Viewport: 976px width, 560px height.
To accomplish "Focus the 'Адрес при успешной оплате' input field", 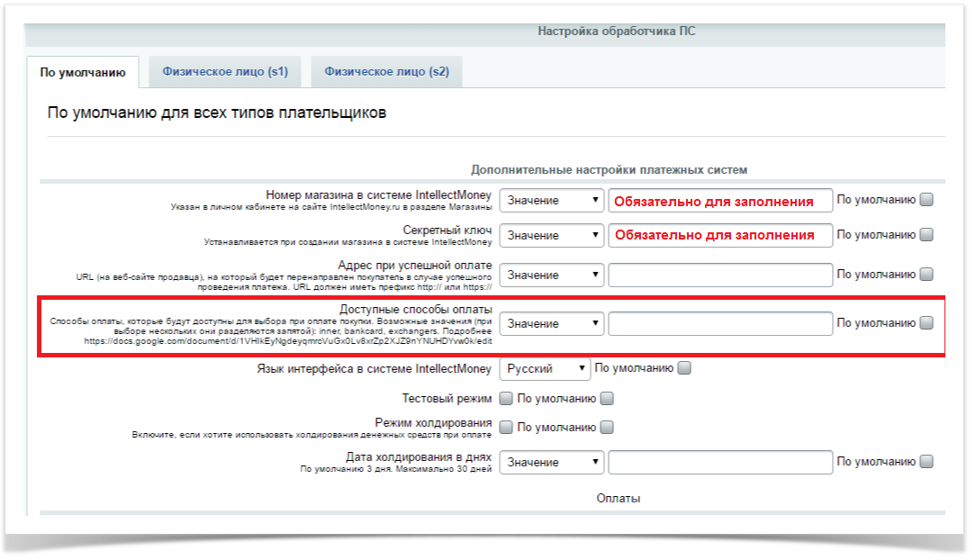I will pos(720,275).
